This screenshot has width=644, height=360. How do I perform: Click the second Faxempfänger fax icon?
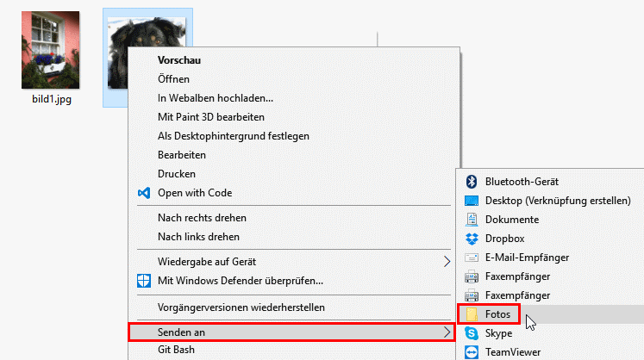[472, 295]
